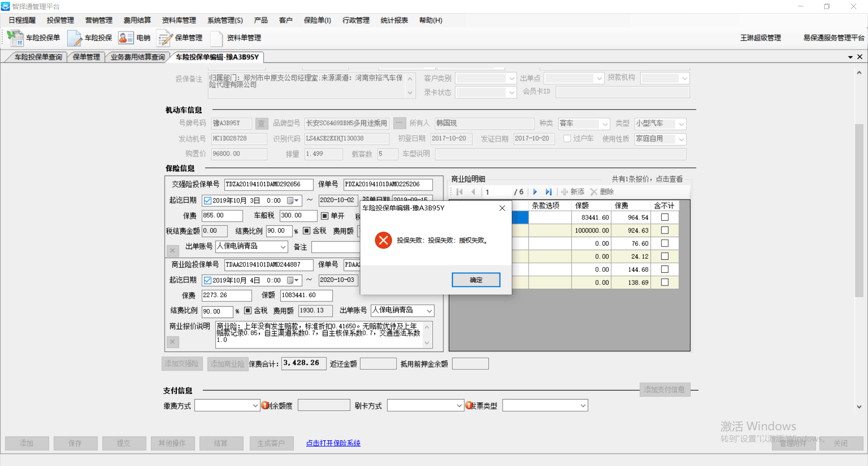Jump to last record in 商业险明细

coord(548,192)
